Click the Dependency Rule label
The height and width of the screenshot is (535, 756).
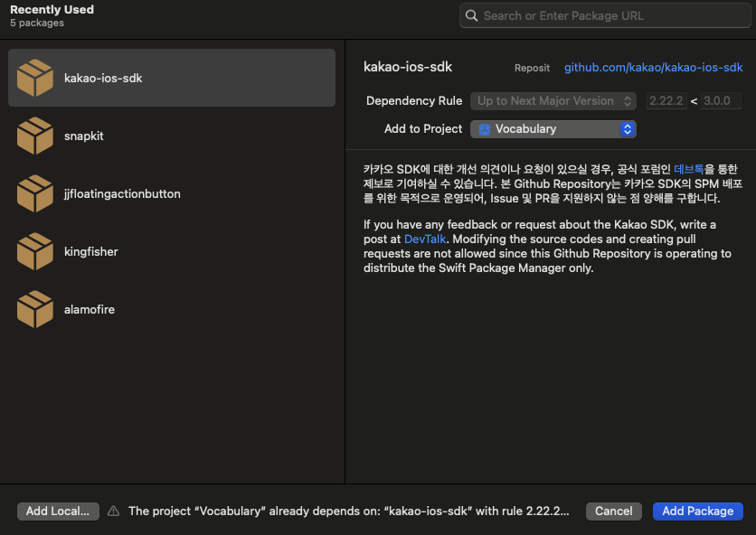point(414,100)
